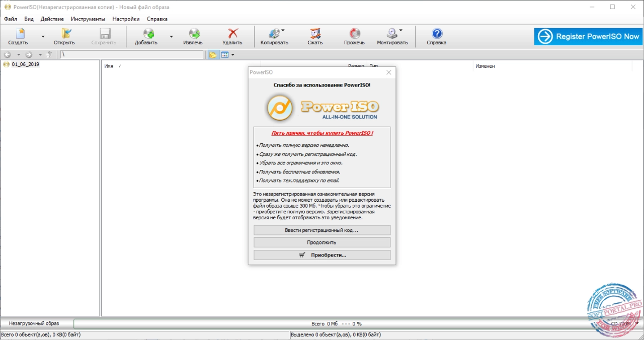The height and width of the screenshot is (340, 644).
Task: Close the PowerISO dialog with X
Action: click(388, 72)
